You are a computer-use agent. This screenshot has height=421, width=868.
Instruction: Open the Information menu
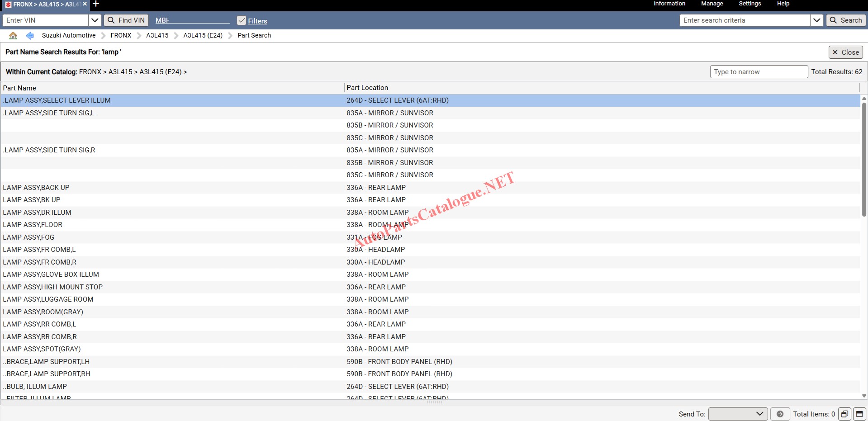pyautogui.click(x=669, y=4)
